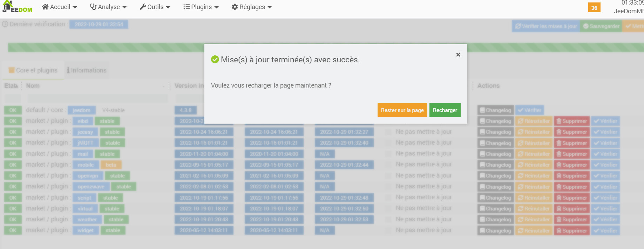Viewport: 644px width, 249px height.
Task: Click the weather plugin name label
Action: [x=87, y=220]
